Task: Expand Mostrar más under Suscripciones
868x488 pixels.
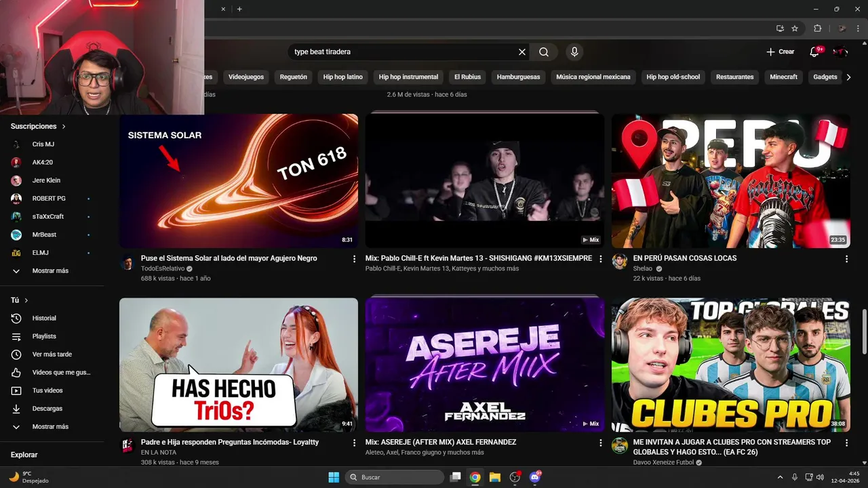Action: coord(52,271)
